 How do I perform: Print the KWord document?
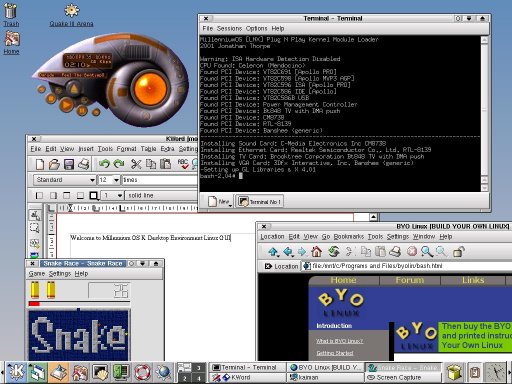tap(83, 164)
